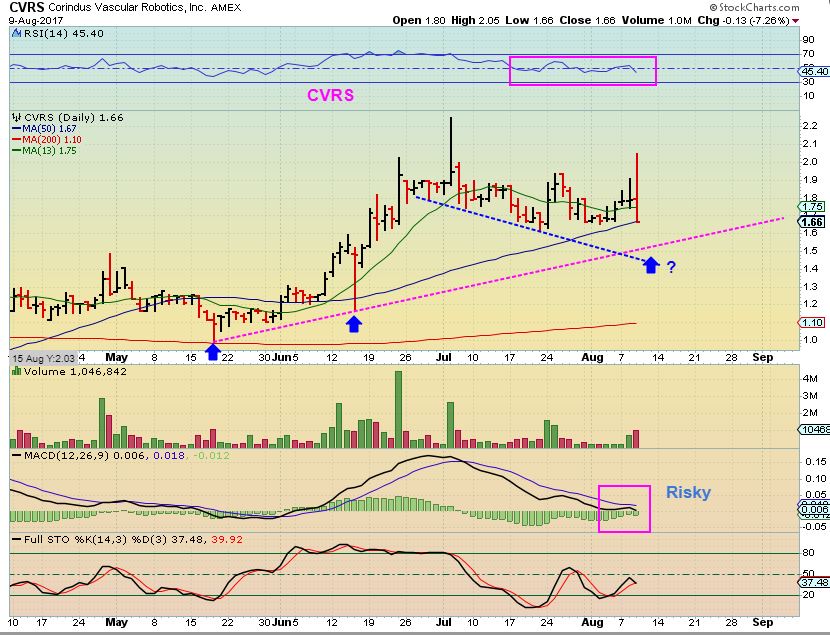Click the black Full STO legend dash

[16, 540]
